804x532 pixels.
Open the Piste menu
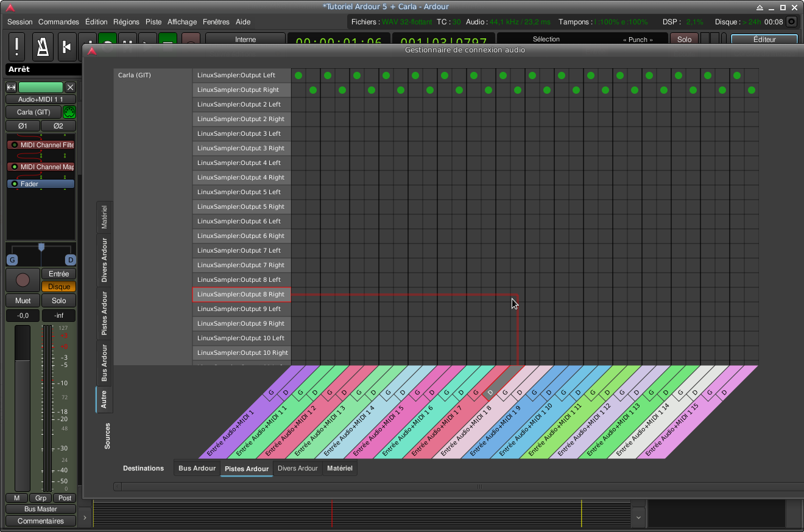[153, 22]
